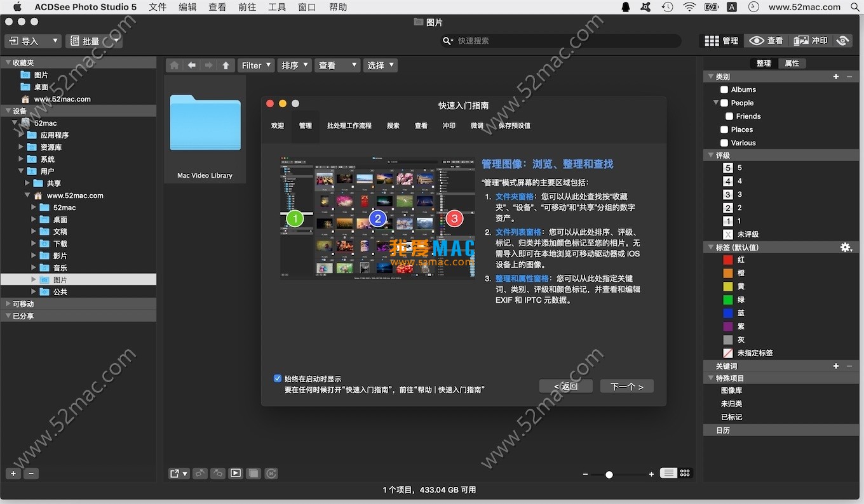Open the 编辑 menu
Viewport: 864px width, 504px height.
187,7
